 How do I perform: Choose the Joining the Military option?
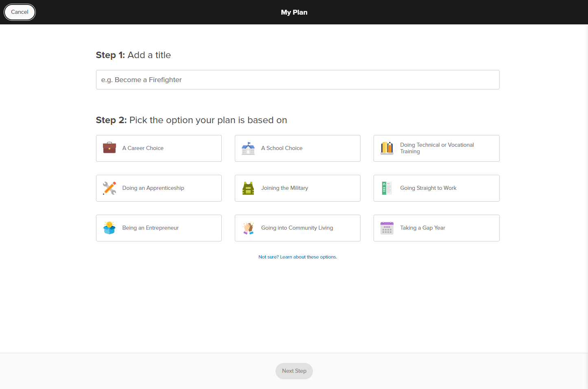[297, 188]
